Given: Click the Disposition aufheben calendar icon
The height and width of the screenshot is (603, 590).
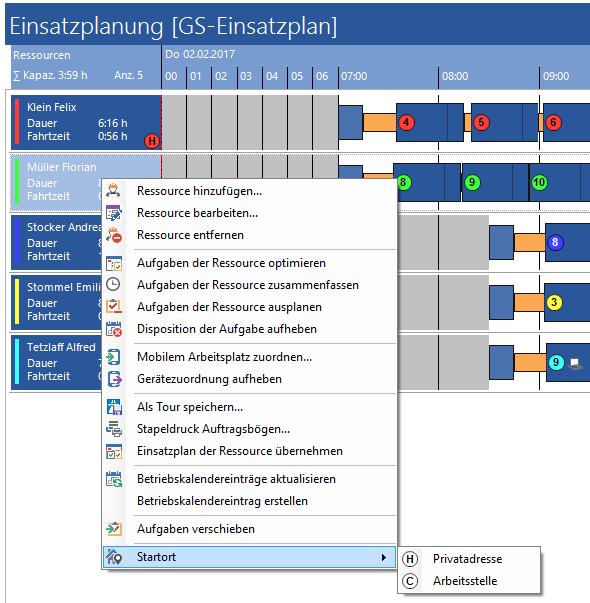Looking at the screenshot, I should pyautogui.click(x=114, y=329).
